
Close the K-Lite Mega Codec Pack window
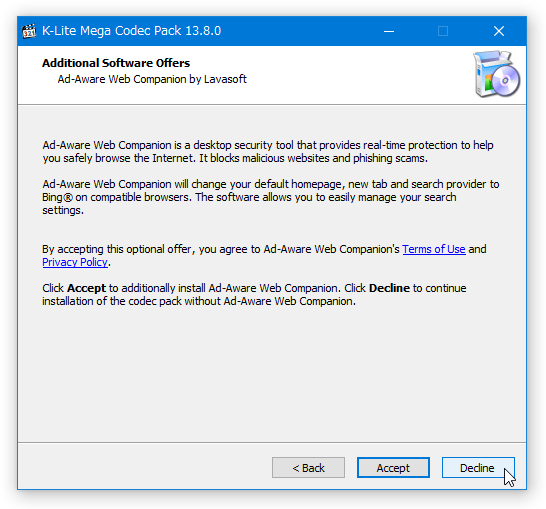pyautogui.click(x=499, y=31)
